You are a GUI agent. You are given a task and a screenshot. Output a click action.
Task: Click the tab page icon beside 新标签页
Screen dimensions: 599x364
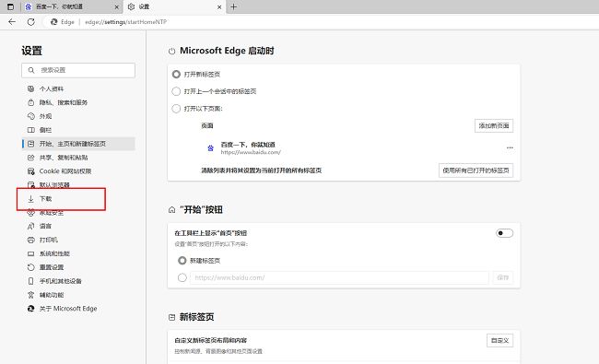coord(172,317)
